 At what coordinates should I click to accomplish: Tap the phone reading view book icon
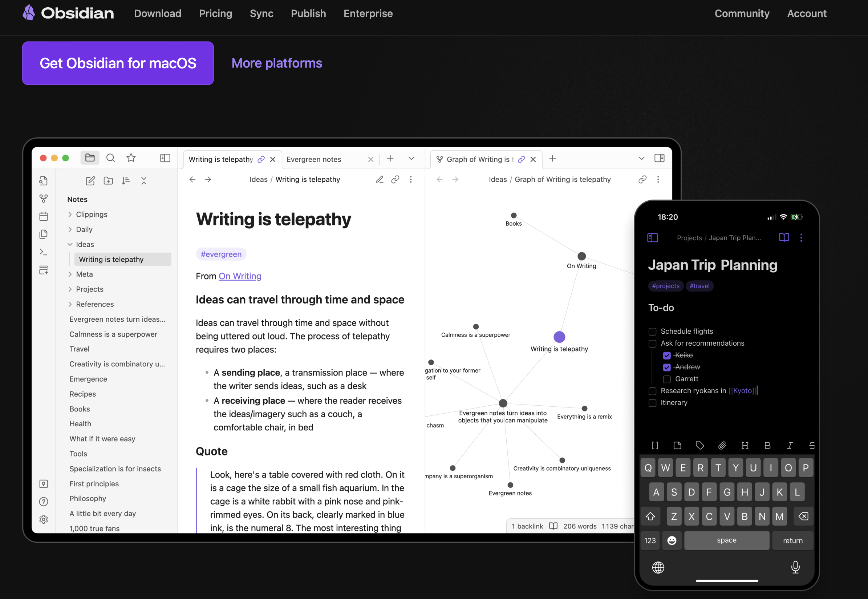tap(784, 238)
